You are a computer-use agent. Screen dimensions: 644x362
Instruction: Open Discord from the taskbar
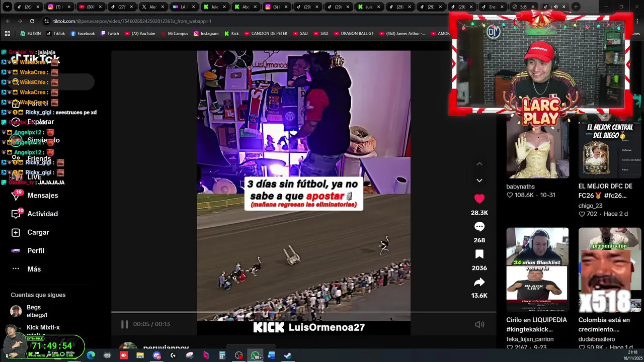156,355
